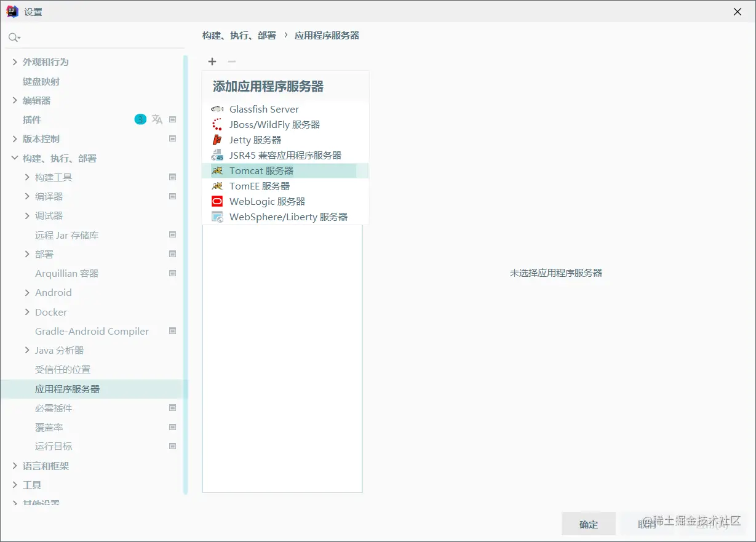
Task: Click the project-level marker icon beside 插件
Action: [173, 119]
